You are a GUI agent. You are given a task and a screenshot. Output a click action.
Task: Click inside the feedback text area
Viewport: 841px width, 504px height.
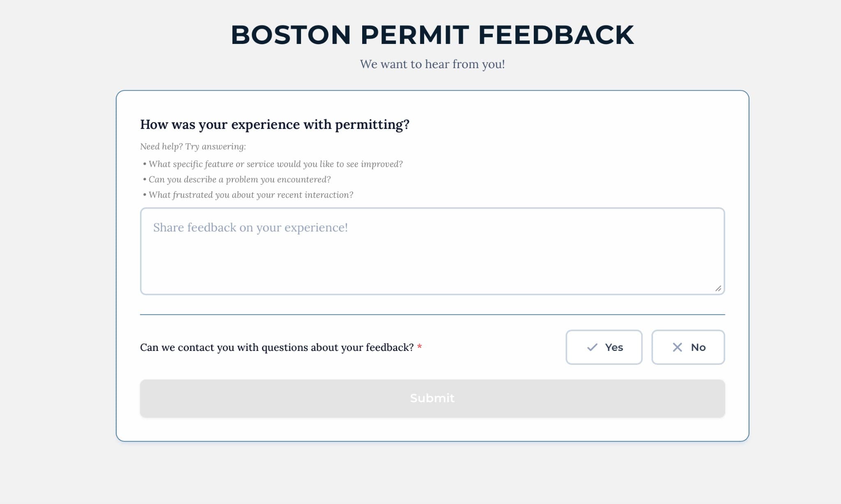tap(431, 250)
